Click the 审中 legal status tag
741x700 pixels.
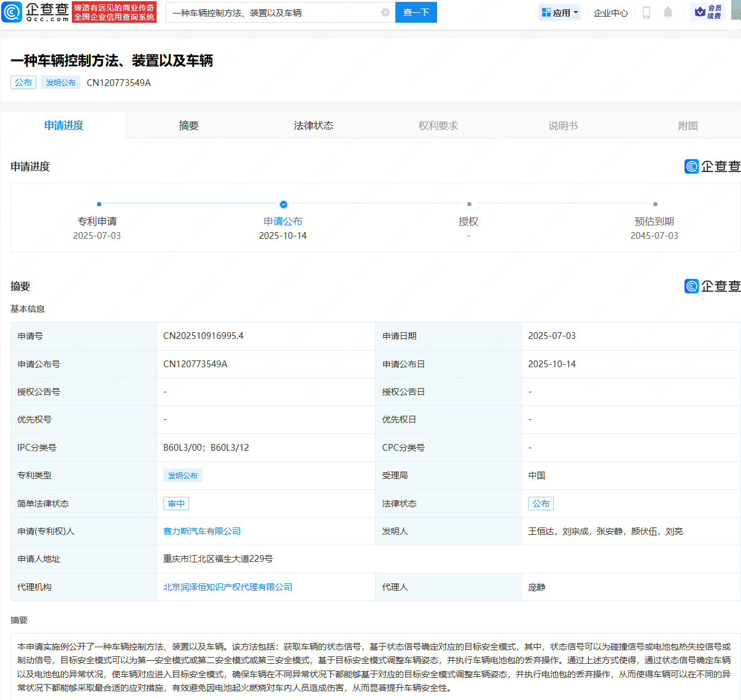coord(176,504)
